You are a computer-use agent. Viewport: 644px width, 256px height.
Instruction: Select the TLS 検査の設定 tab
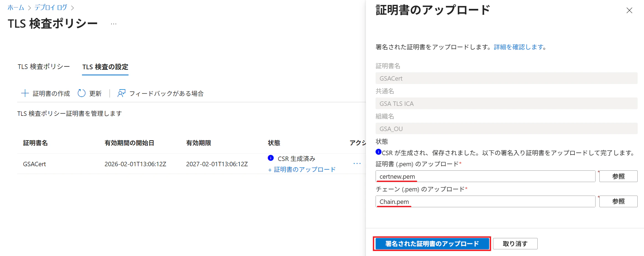coord(105,67)
